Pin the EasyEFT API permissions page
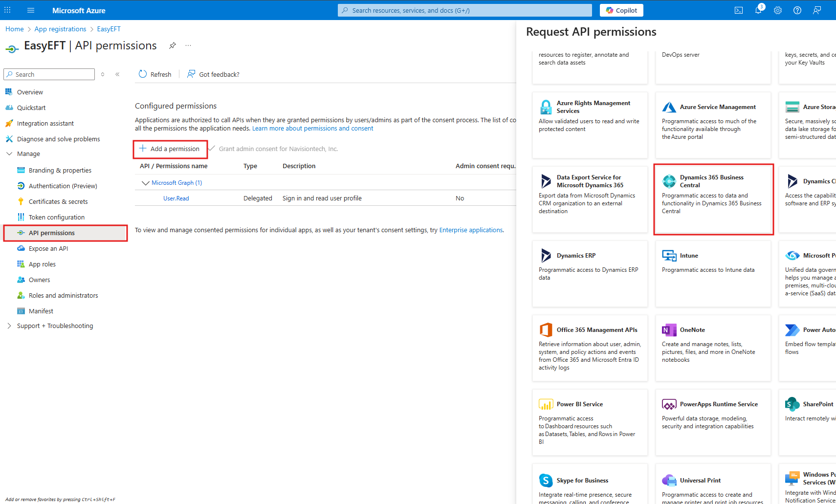Image resolution: width=836 pixels, height=504 pixels. pos(172,45)
